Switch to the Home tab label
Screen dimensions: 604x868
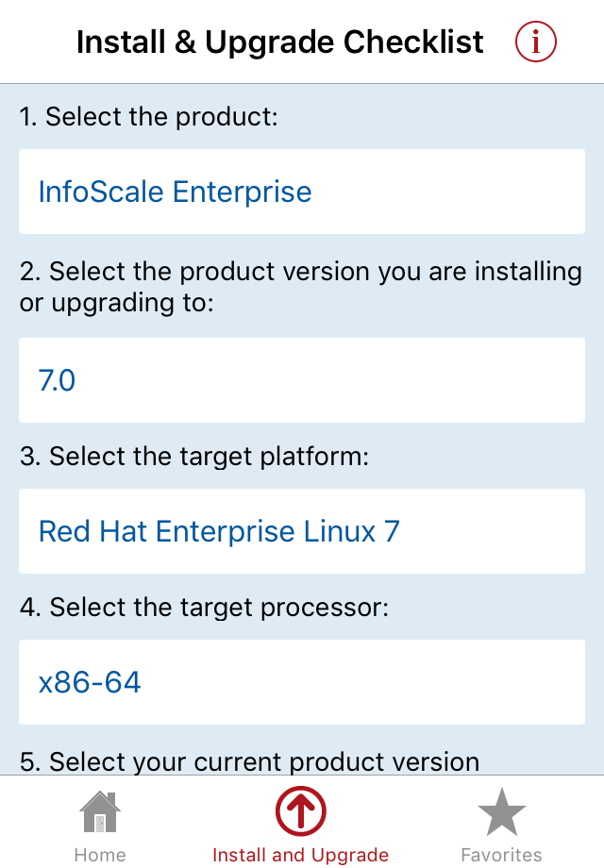(x=100, y=855)
